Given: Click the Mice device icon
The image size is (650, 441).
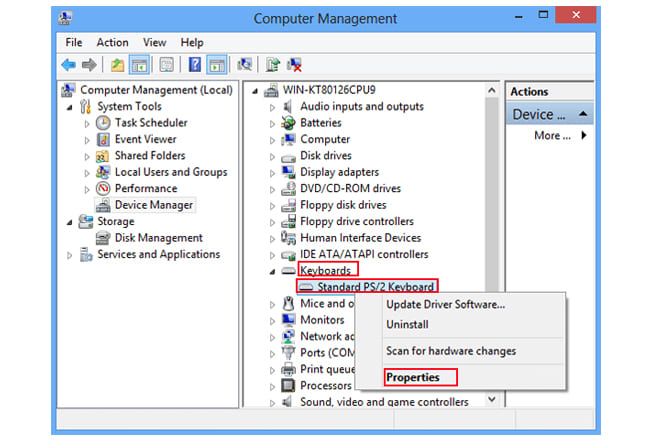Looking at the screenshot, I should tap(288, 303).
